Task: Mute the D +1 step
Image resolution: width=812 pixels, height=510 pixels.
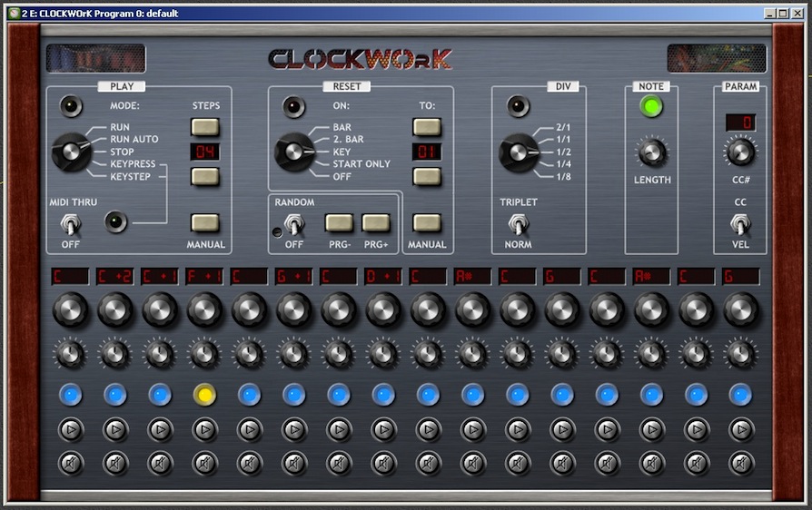Action: [383, 464]
